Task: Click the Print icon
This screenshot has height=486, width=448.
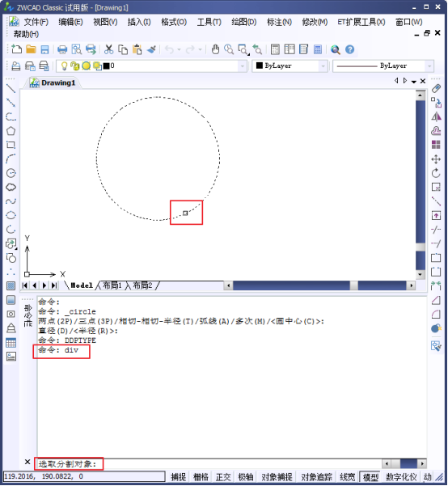Action: point(62,49)
